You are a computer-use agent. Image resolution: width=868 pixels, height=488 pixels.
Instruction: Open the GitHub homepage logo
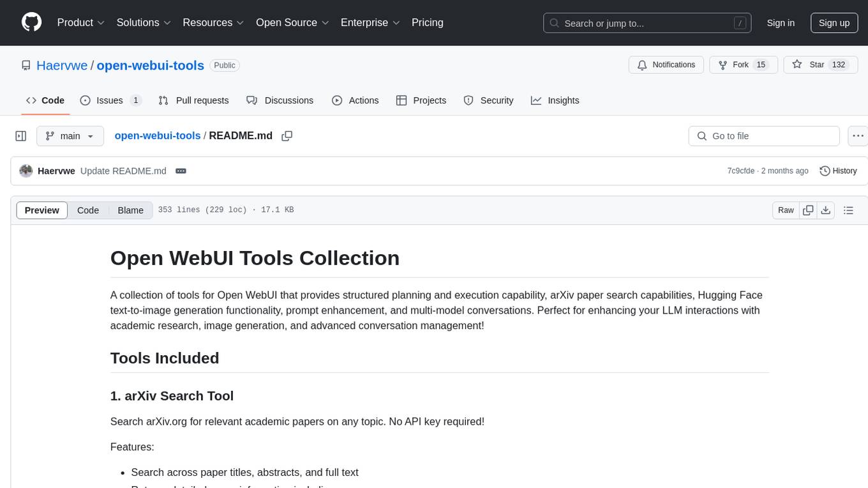click(31, 22)
